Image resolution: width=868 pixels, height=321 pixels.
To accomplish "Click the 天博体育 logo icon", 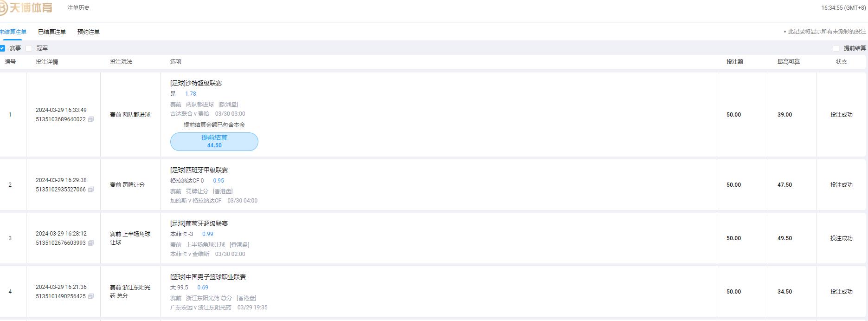I will (4, 8).
